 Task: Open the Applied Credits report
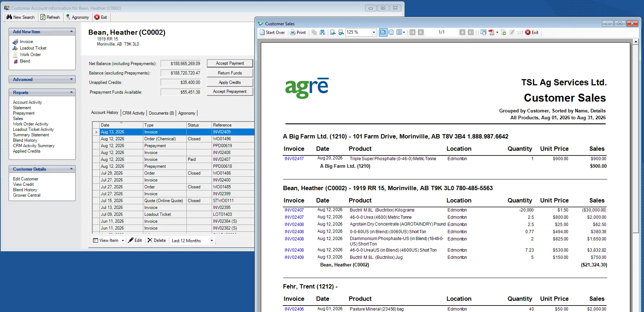click(x=27, y=151)
